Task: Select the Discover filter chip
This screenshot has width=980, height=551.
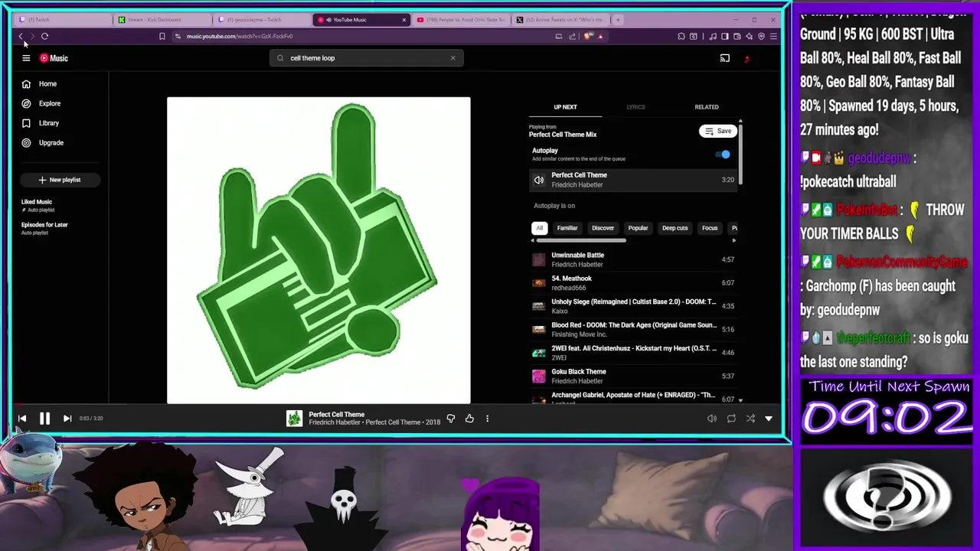Action: tap(603, 228)
